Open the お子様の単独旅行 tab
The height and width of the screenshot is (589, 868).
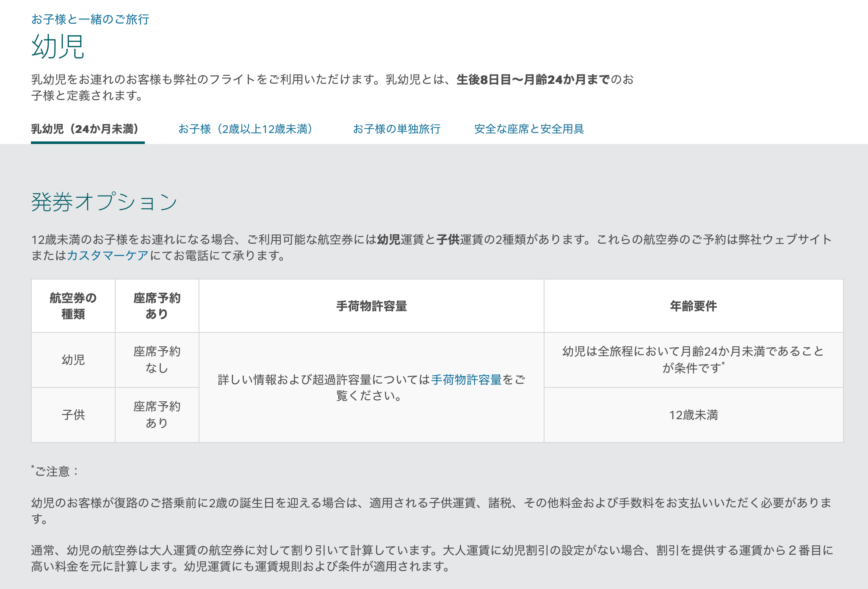click(x=397, y=129)
